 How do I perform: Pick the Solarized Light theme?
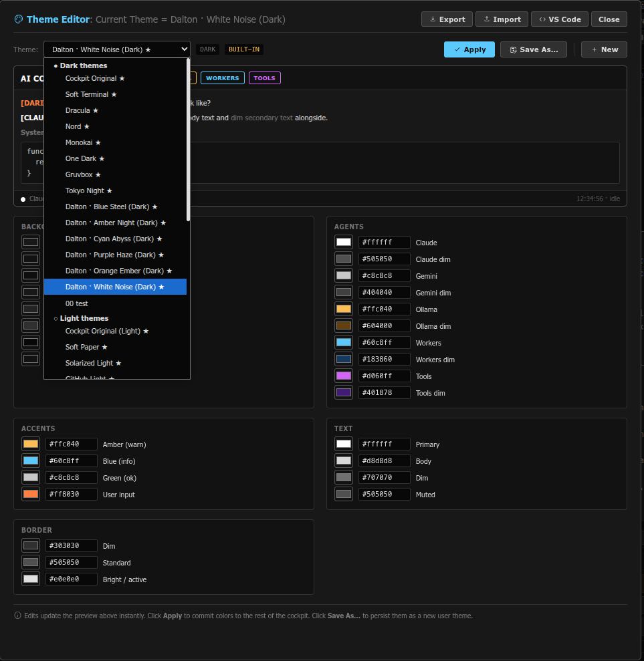[115, 363]
